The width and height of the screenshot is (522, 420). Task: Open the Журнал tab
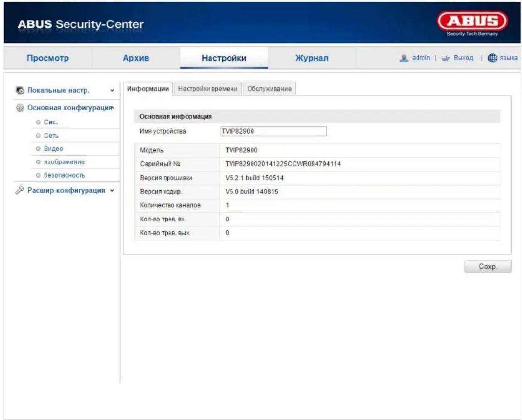pyautogui.click(x=312, y=58)
